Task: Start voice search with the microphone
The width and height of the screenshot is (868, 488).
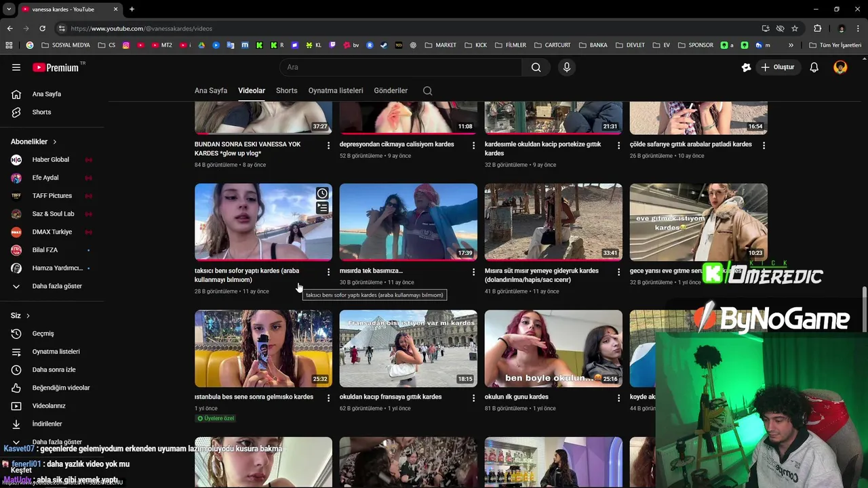Action: (567, 67)
